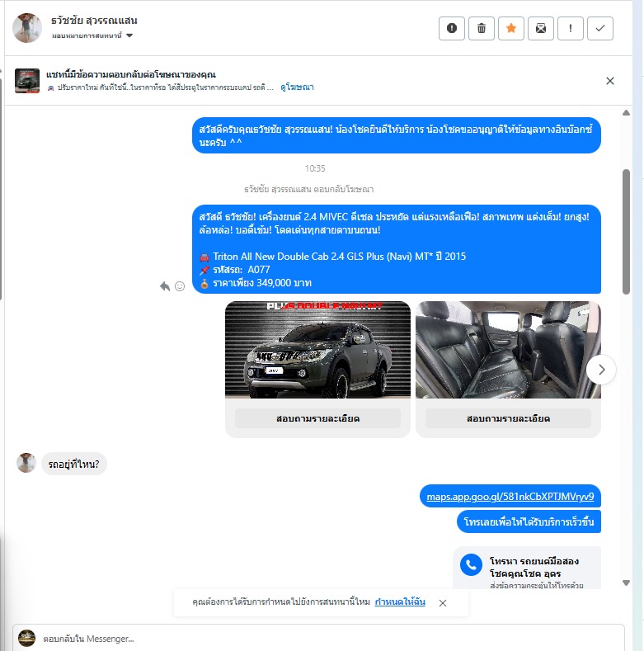Click the reply arrow beside Triton message

(x=165, y=286)
